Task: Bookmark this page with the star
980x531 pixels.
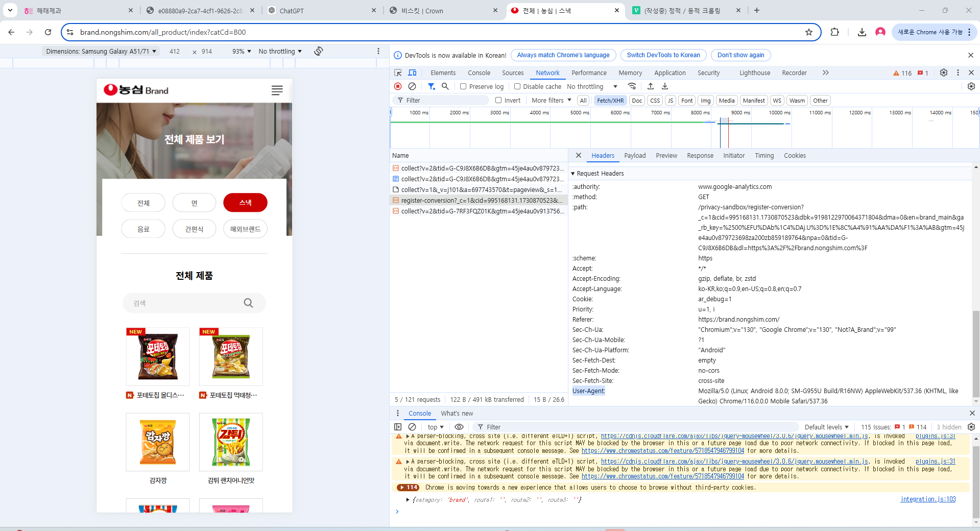Action: [x=809, y=32]
